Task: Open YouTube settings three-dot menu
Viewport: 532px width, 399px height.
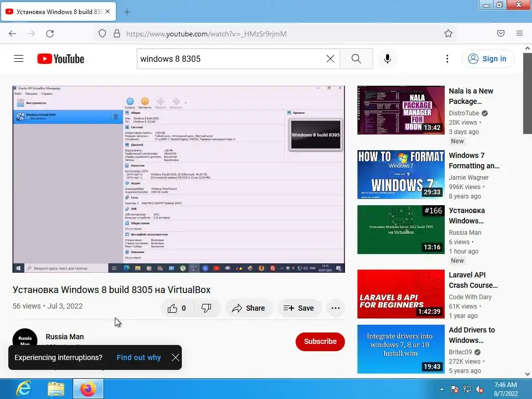Action: coord(447,59)
